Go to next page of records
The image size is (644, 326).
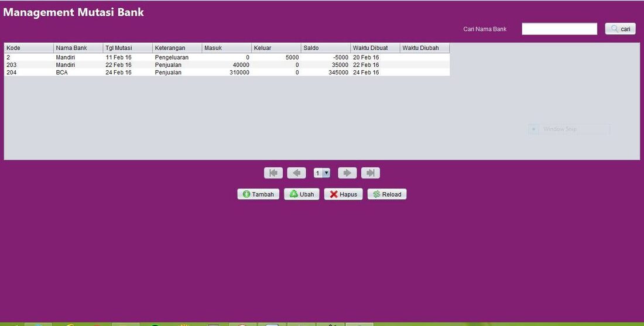(347, 173)
